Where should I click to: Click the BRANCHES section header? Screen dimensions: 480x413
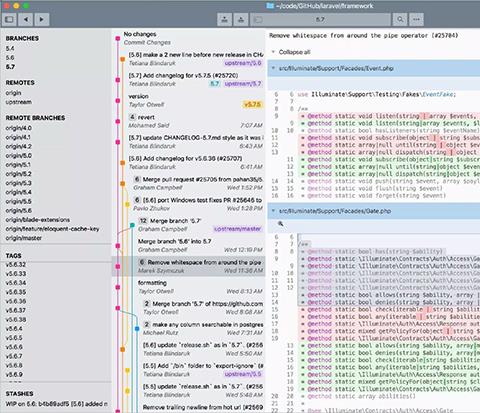(22, 38)
